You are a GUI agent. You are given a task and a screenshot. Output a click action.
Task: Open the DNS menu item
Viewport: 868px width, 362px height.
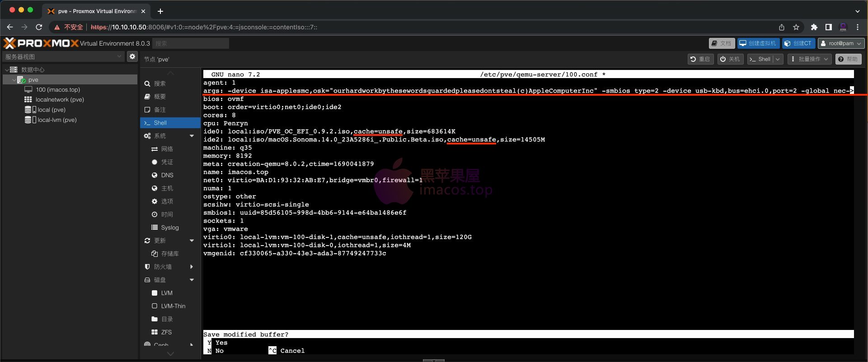(170, 175)
